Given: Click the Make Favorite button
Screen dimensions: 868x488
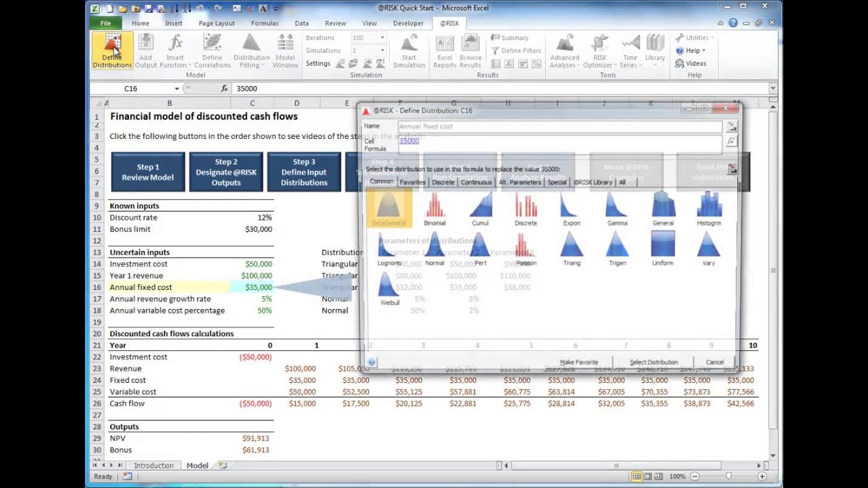Looking at the screenshot, I should click(x=579, y=363).
